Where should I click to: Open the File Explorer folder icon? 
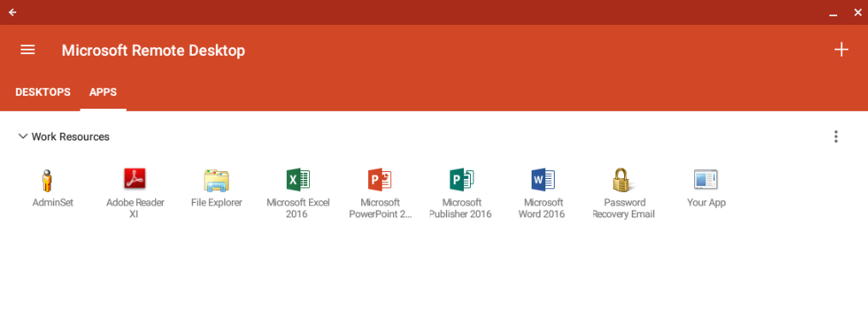[216, 181]
